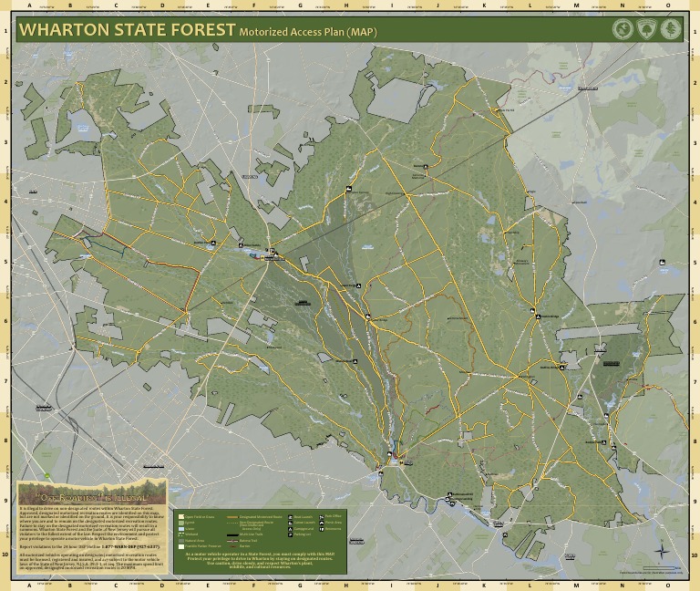Image resolution: width=700 pixels, height=591 pixels.
Task: Click the Designated Motorized Route line symbol in the legend
Action: pos(232,517)
